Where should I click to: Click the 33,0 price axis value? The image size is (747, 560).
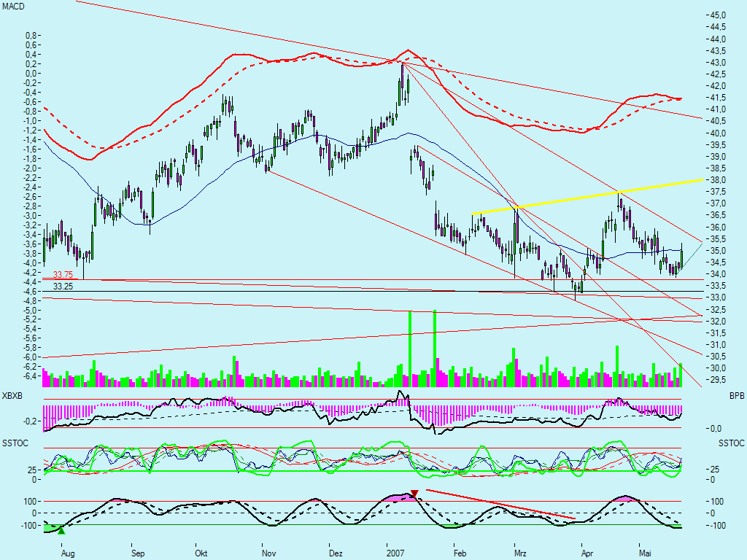718,297
